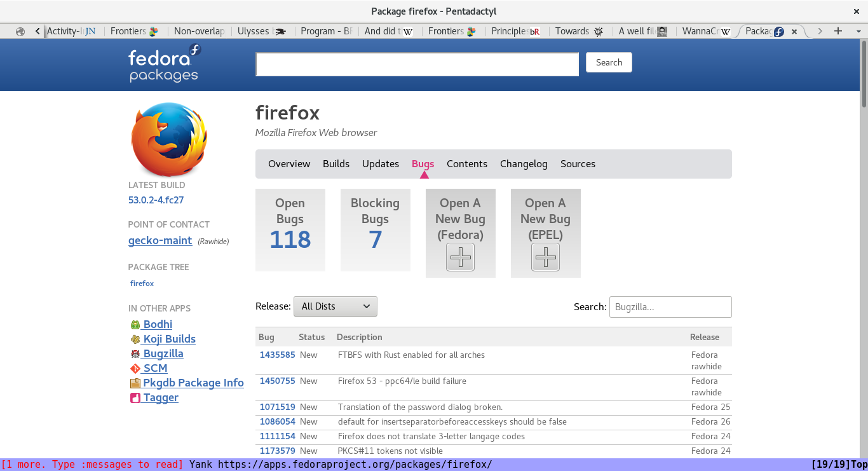Switch to the Updates tab

381,164
